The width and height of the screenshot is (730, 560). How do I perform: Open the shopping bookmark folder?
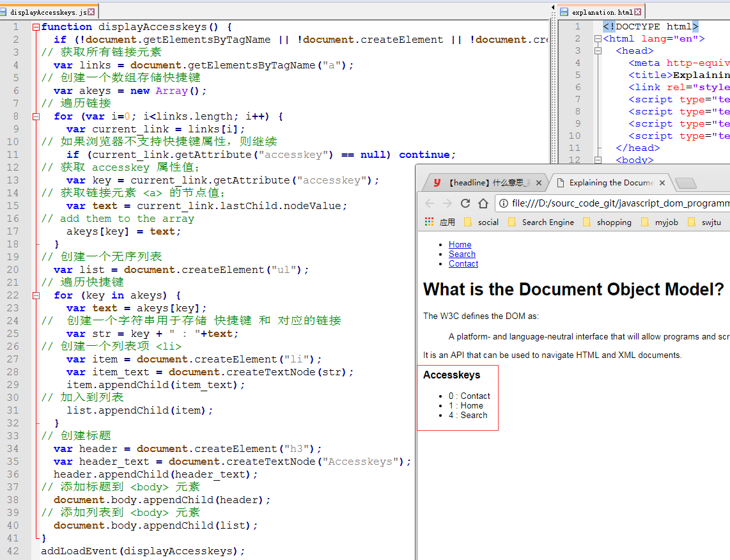pyautogui.click(x=607, y=222)
